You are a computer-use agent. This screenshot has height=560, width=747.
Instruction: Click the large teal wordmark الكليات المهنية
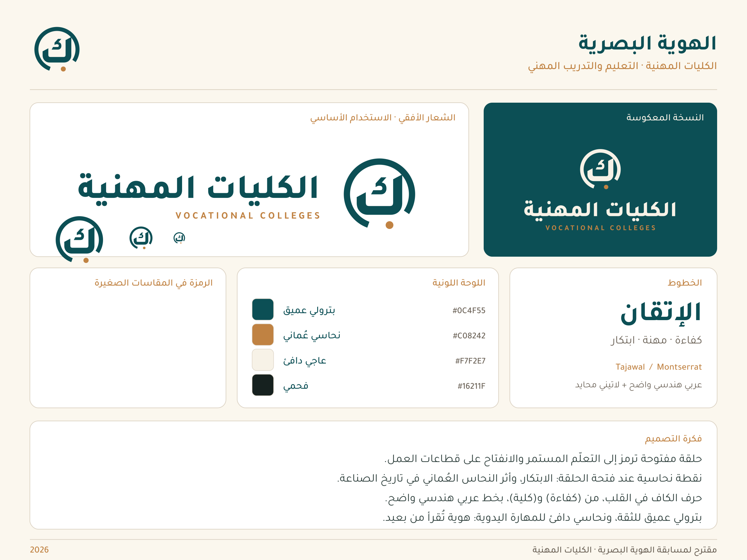[198, 190]
